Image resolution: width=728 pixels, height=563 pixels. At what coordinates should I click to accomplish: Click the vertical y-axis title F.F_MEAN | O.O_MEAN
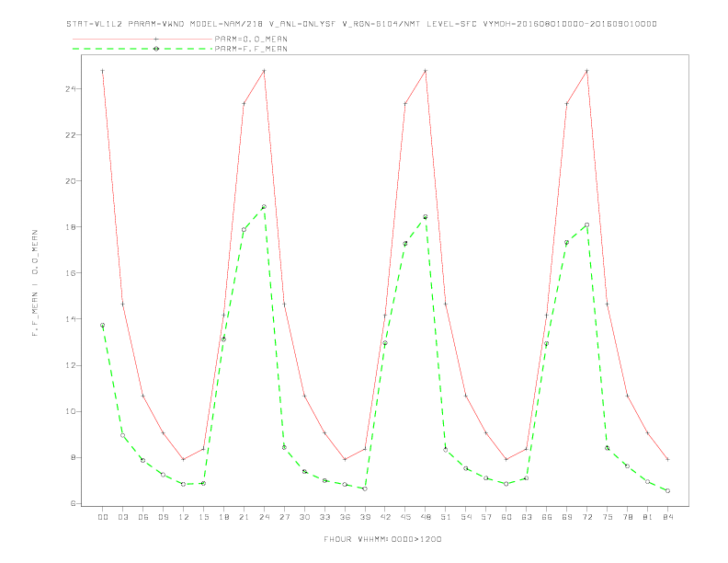[35, 283]
